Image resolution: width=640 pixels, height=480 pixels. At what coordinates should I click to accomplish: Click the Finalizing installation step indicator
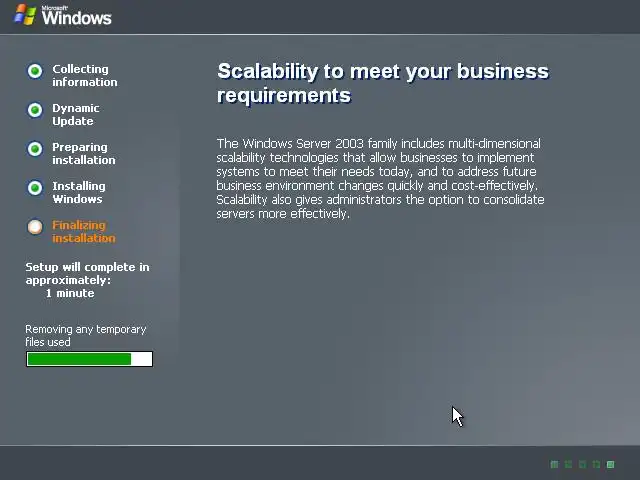point(35,227)
